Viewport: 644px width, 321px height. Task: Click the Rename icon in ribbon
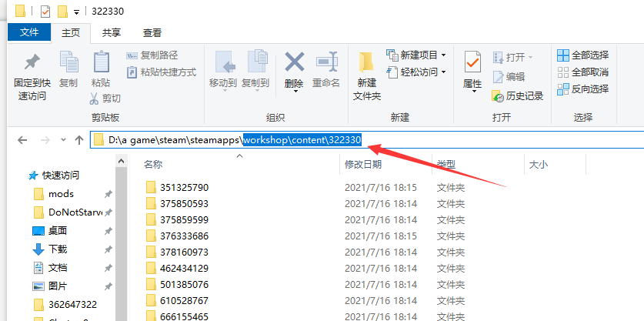pyautogui.click(x=325, y=63)
